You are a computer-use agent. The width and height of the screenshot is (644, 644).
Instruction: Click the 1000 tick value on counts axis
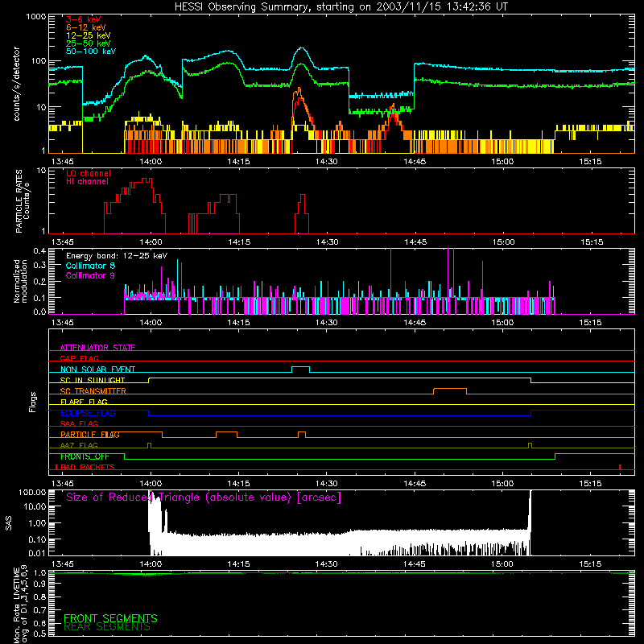click(35, 17)
